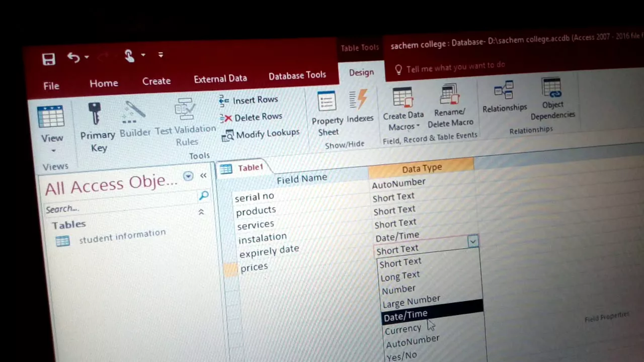Select the Design tab
The image size is (644, 362).
click(x=361, y=72)
